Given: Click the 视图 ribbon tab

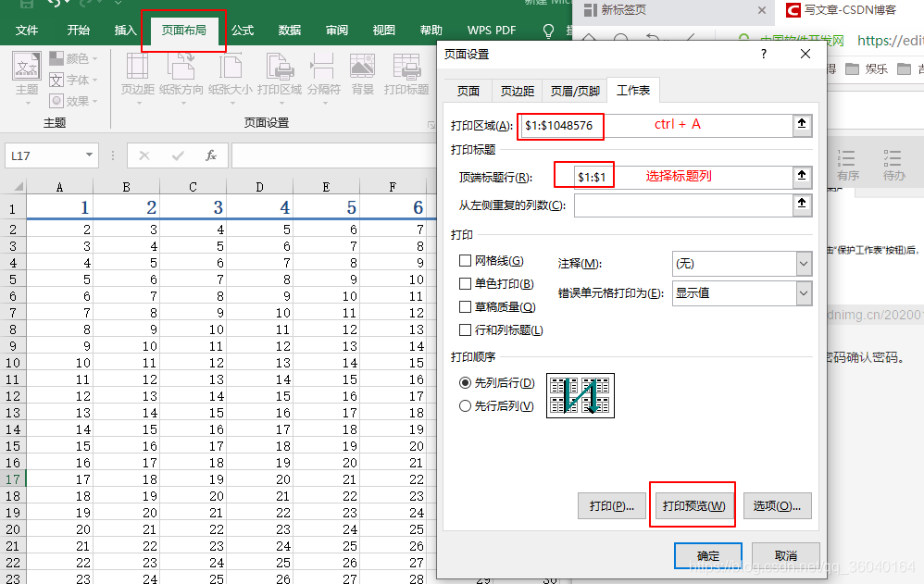Looking at the screenshot, I should pos(383,30).
